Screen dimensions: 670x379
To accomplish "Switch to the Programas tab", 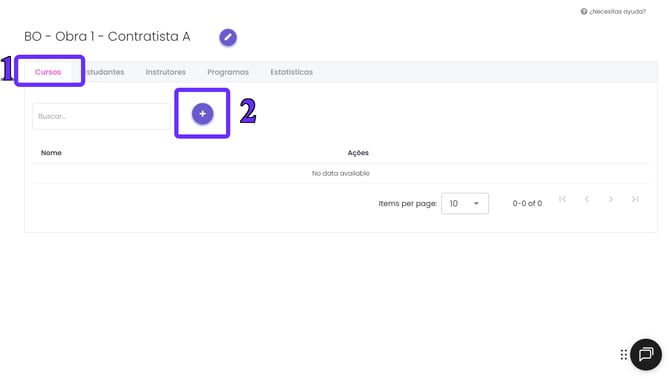I will [228, 72].
